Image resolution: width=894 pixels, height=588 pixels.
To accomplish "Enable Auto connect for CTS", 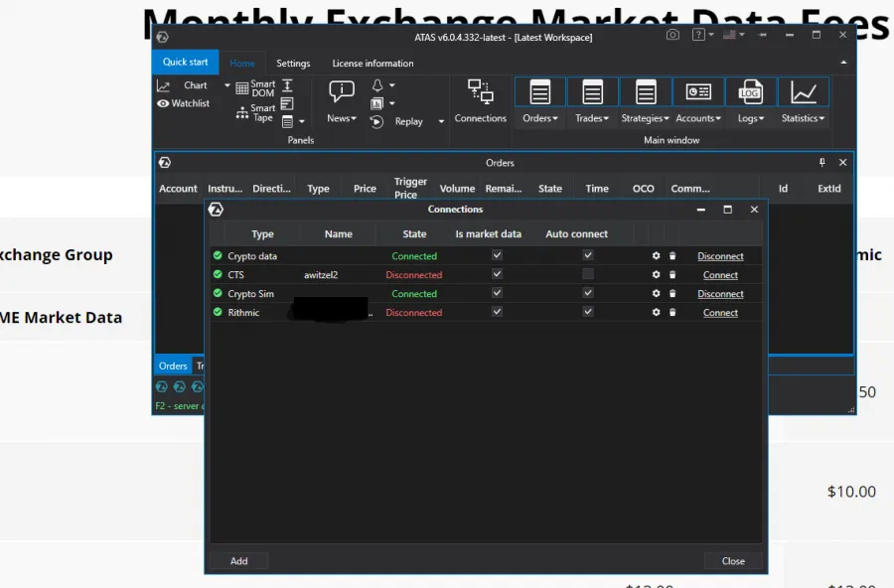I will click(x=588, y=274).
